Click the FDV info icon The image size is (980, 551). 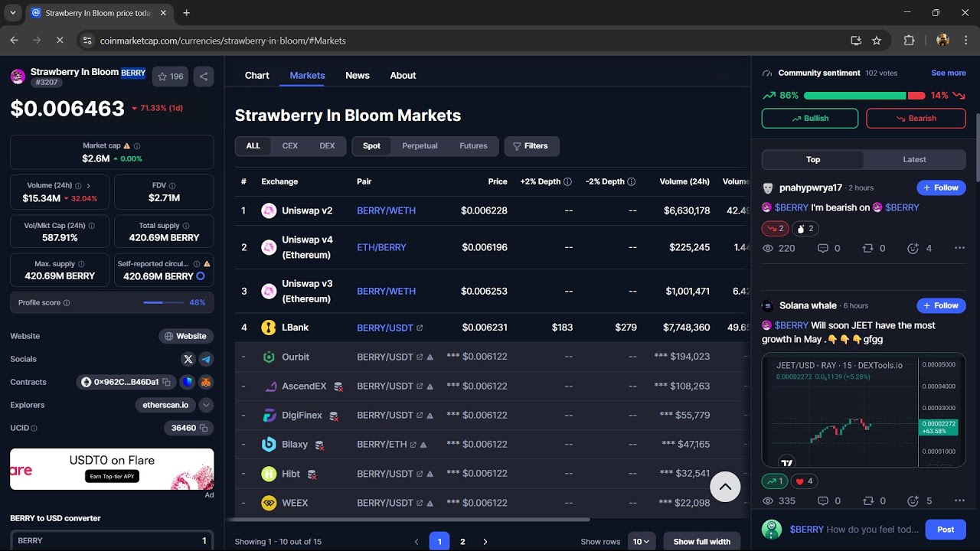[x=172, y=185]
